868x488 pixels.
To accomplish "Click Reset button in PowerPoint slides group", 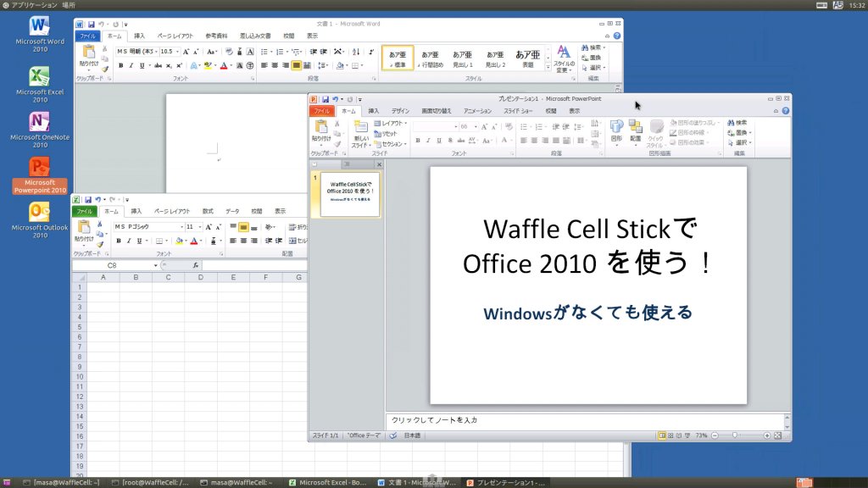I will 386,134.
